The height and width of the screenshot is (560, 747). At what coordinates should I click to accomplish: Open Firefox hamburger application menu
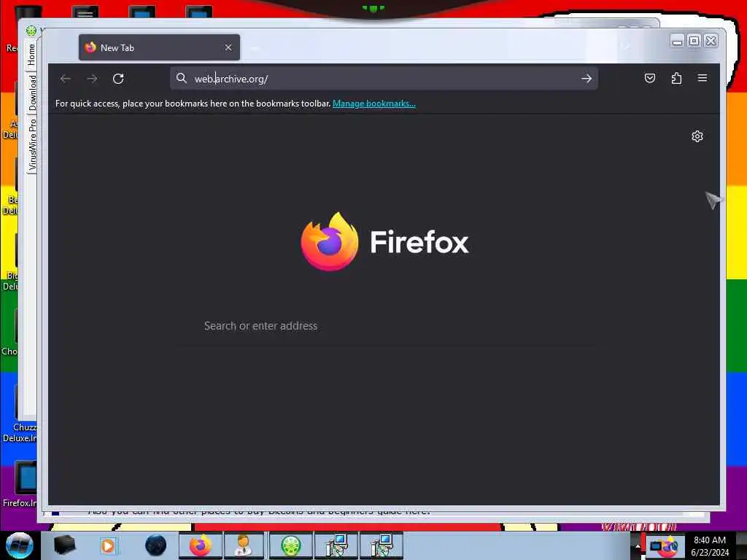[703, 78]
